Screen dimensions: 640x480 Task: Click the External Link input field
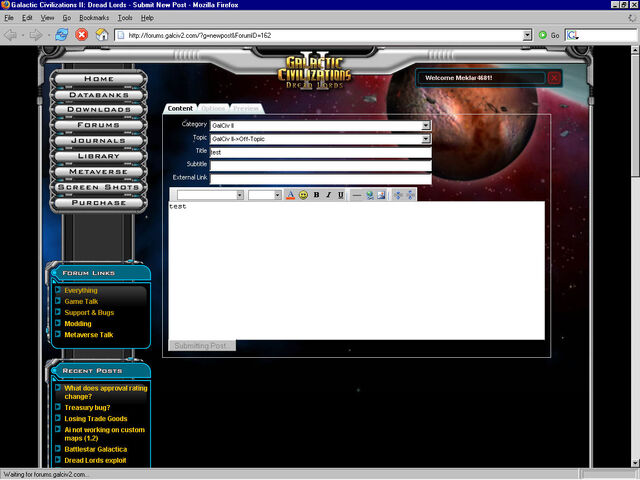pyautogui.click(x=320, y=179)
